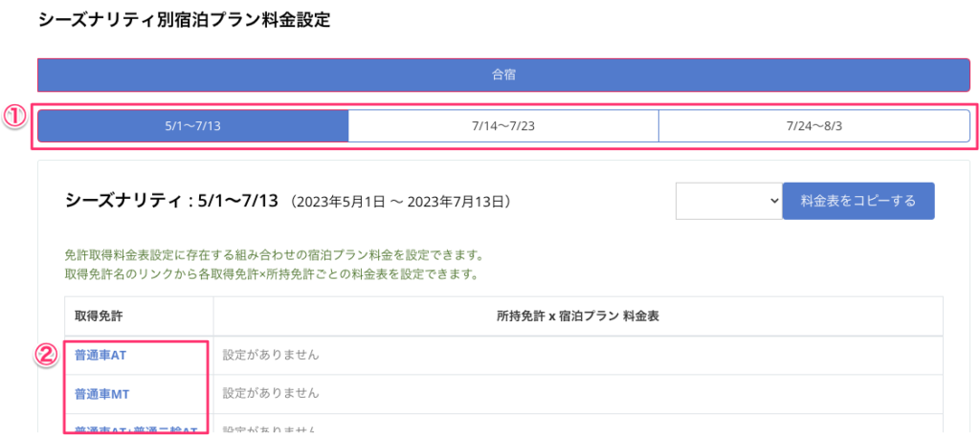
Task: Click 設定がありません in the 普通車MT row
Action: point(271,393)
